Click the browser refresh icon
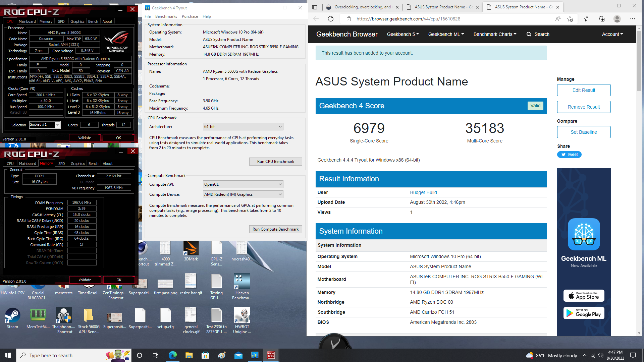Image resolution: width=644 pixels, height=362 pixels. [331, 19]
